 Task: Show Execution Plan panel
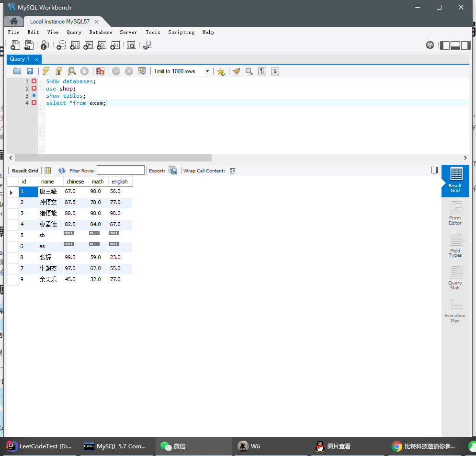(455, 311)
